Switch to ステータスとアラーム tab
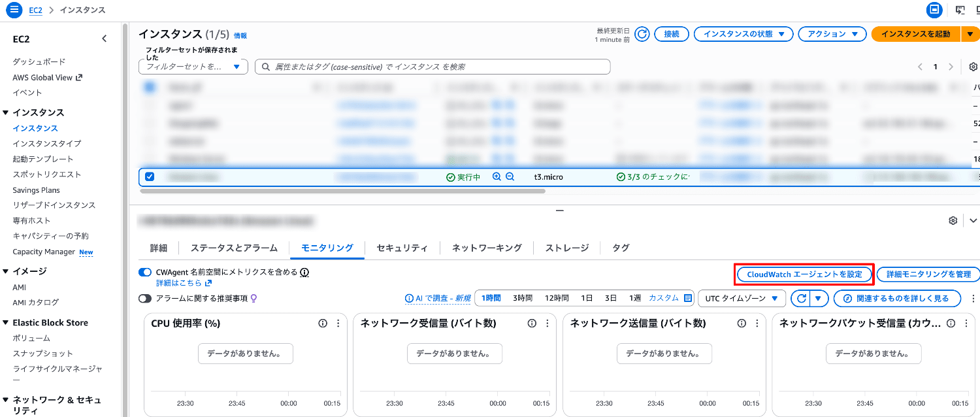The width and height of the screenshot is (980, 417). (x=234, y=248)
